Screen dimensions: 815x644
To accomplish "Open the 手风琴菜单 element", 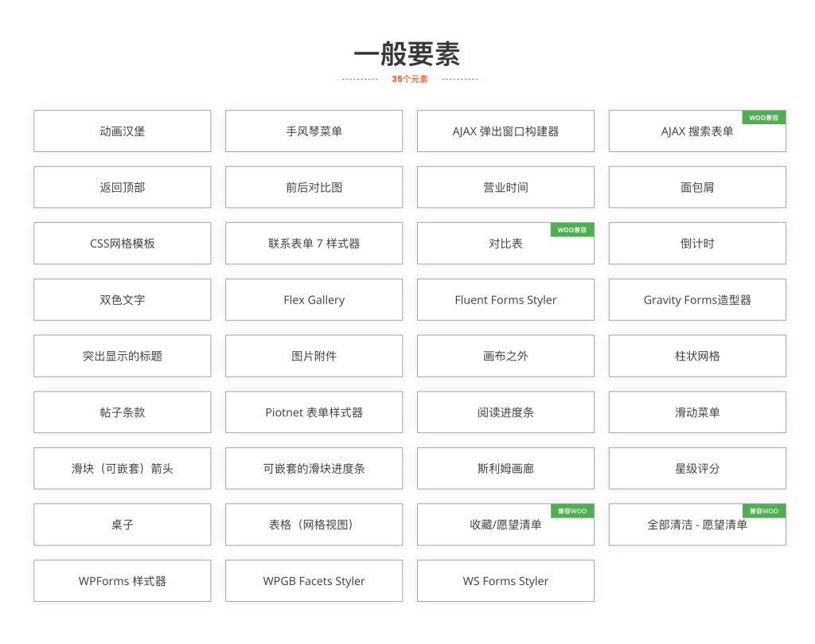I will point(314,131).
